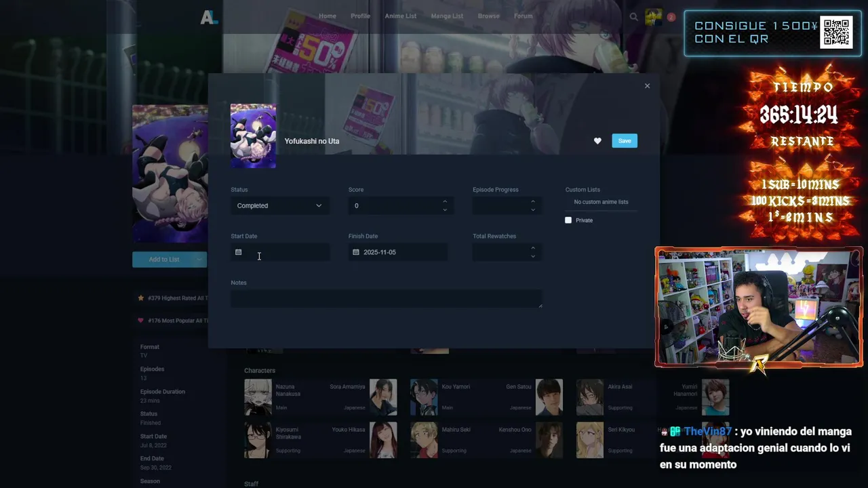Viewport: 868px width, 488px height.
Task: Open Gen Satou voice actor portrait
Action: pos(549,397)
